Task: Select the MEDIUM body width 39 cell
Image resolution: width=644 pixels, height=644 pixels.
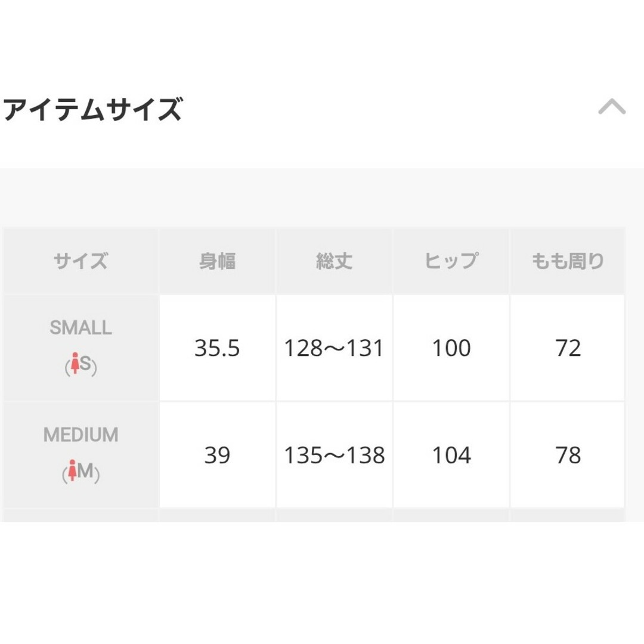Action: 217,455
